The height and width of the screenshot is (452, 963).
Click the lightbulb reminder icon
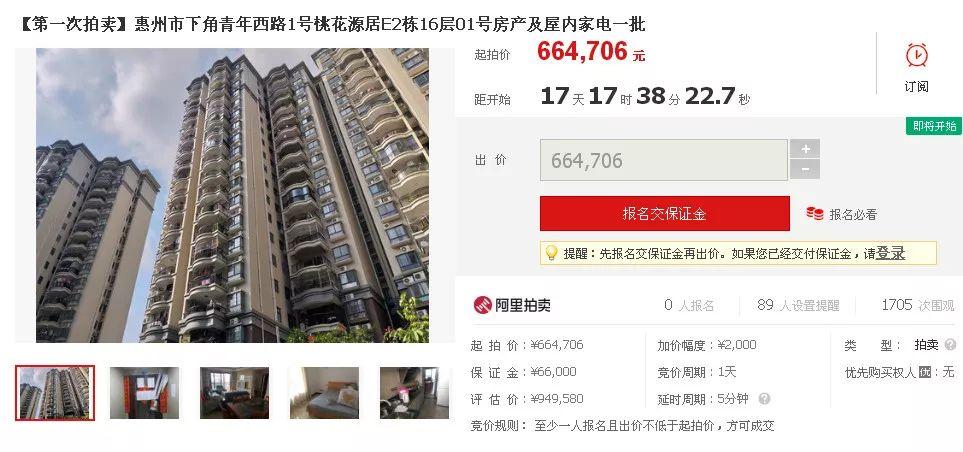[552, 253]
